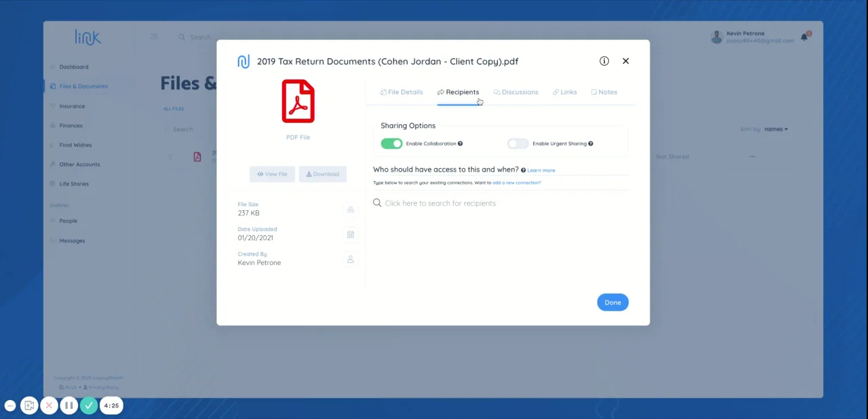
Task: Close the file dialog with the X icon
Action: click(626, 61)
